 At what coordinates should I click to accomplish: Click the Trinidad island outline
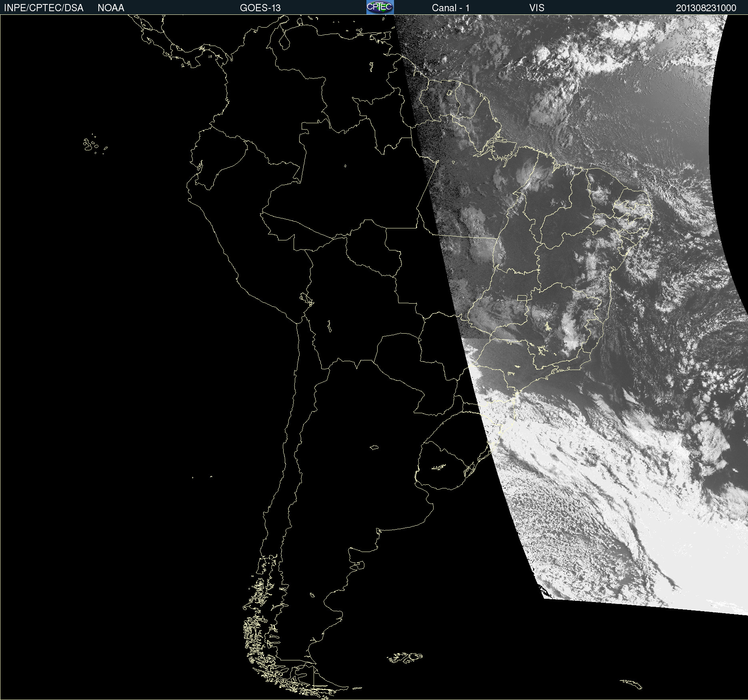pos(387,36)
